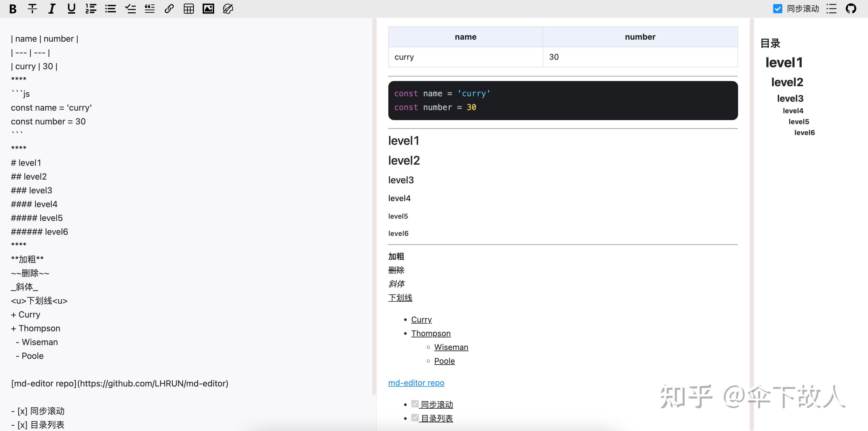Disable the 同步滚动 checkbox

(777, 9)
